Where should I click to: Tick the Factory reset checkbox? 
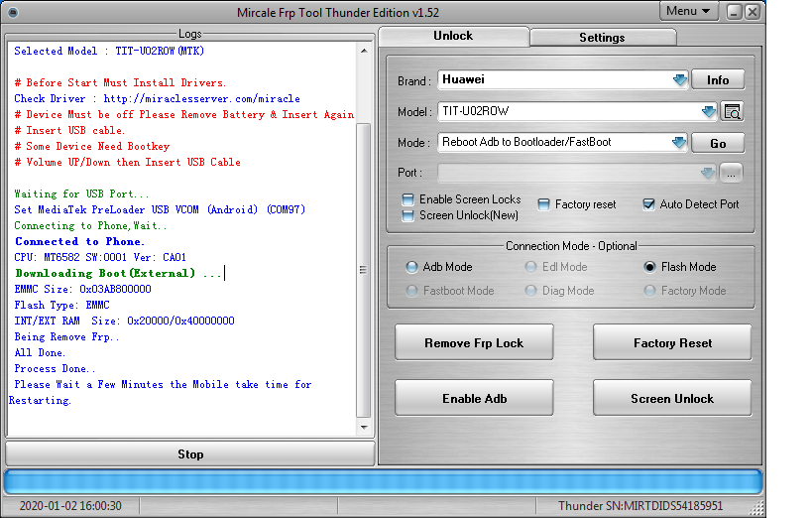543,204
